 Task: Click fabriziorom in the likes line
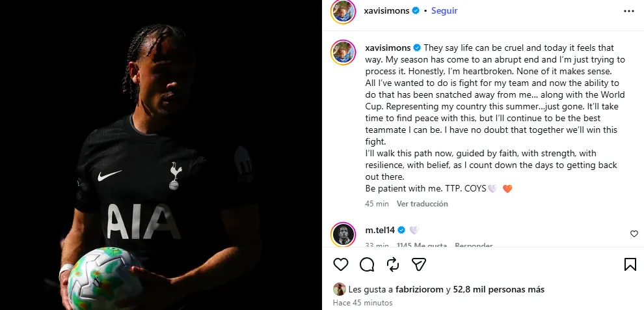(x=420, y=289)
